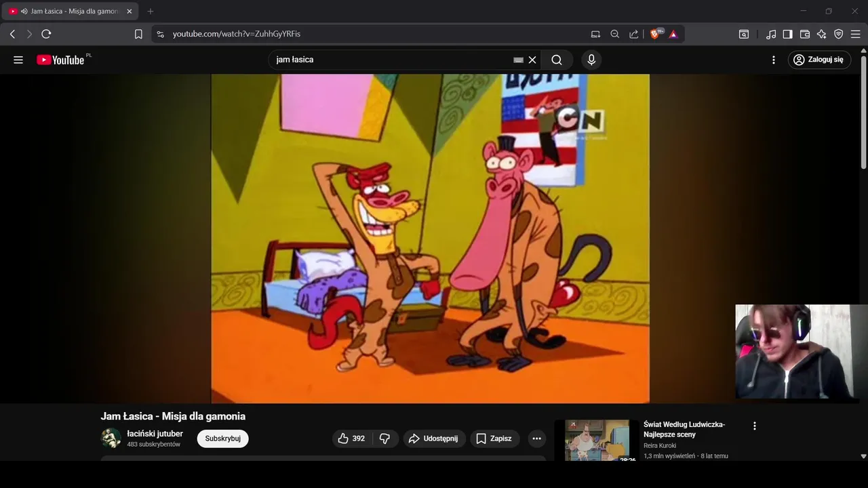Open the Brave VPN shield icon
The height and width of the screenshot is (488, 868).
click(839, 34)
